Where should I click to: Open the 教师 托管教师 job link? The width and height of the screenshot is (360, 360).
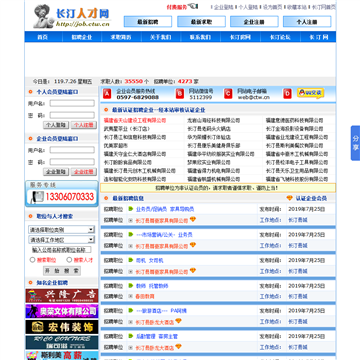pyautogui.click(x=152, y=286)
